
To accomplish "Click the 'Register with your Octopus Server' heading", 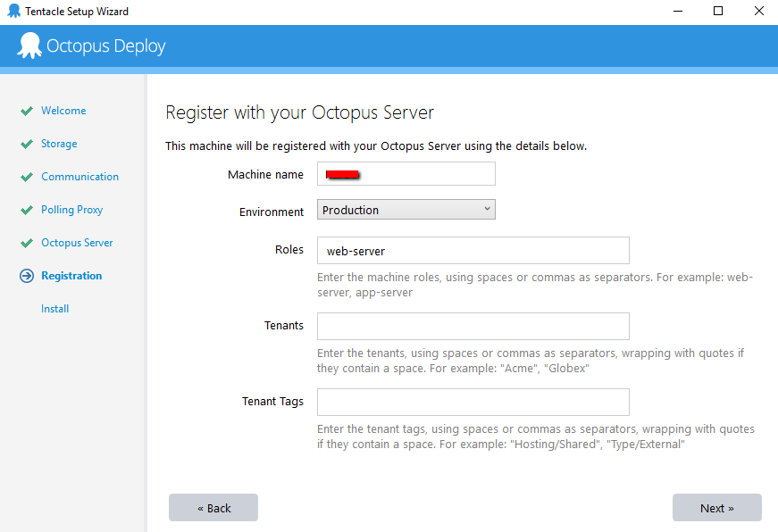I will click(300, 113).
